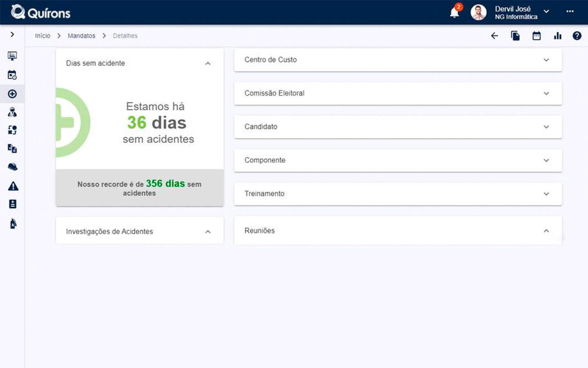Go to Início in the breadcrumb

[42, 36]
